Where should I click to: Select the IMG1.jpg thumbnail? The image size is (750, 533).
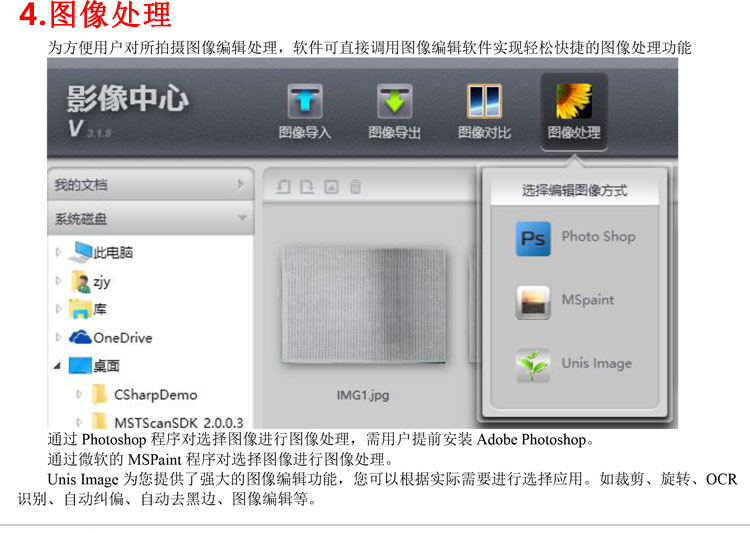click(x=364, y=306)
